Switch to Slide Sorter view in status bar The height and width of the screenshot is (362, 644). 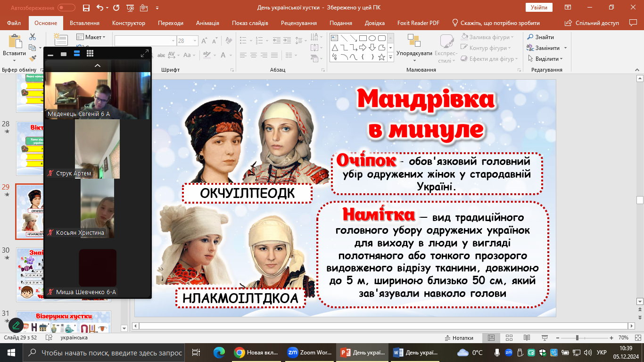pyautogui.click(x=509, y=338)
